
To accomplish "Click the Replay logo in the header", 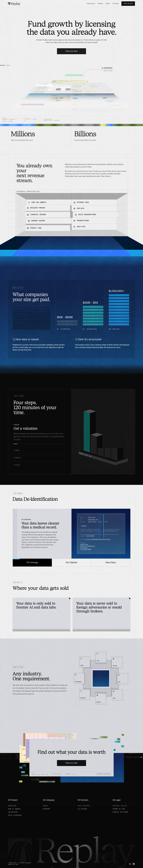I will click(14, 4).
